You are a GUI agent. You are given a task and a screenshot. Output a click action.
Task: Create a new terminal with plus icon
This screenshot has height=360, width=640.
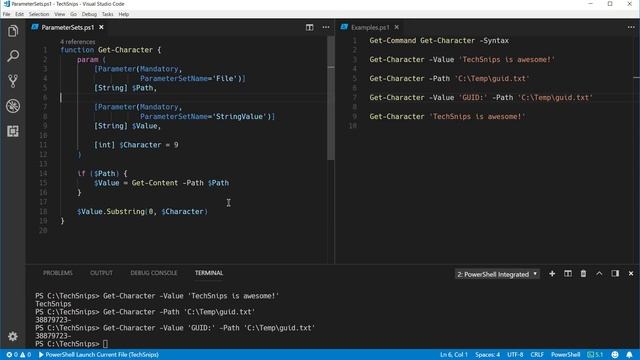552,273
